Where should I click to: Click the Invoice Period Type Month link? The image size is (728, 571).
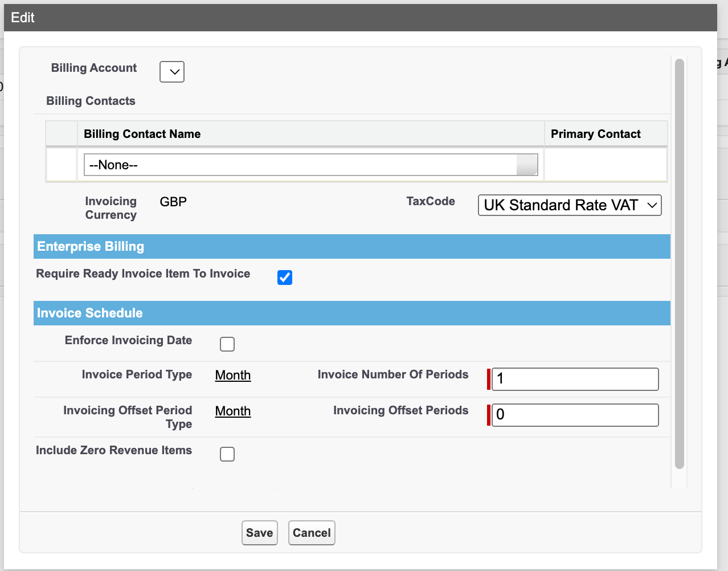pos(233,375)
